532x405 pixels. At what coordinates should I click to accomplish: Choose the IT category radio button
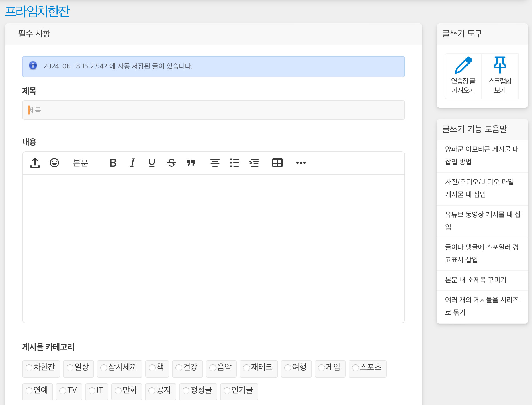92,390
